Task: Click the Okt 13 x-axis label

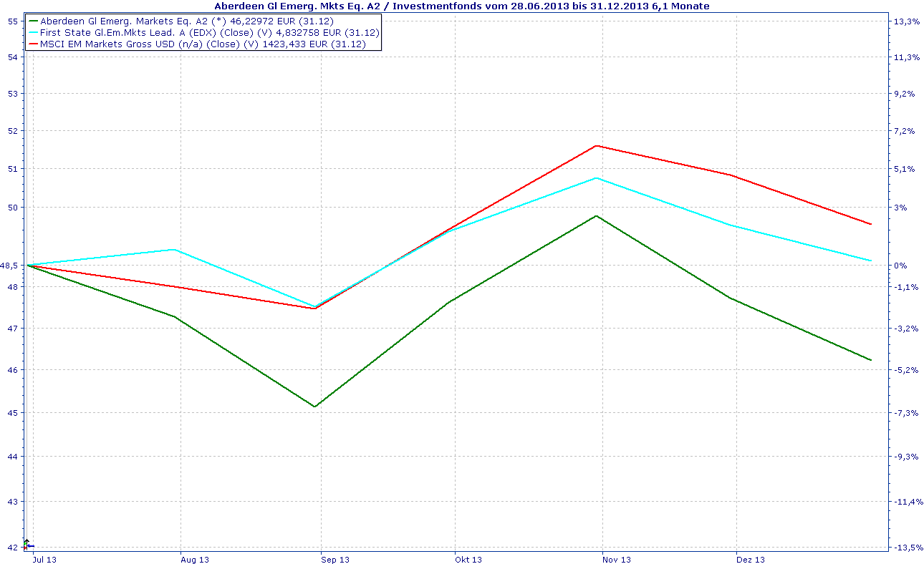Action: click(x=468, y=559)
